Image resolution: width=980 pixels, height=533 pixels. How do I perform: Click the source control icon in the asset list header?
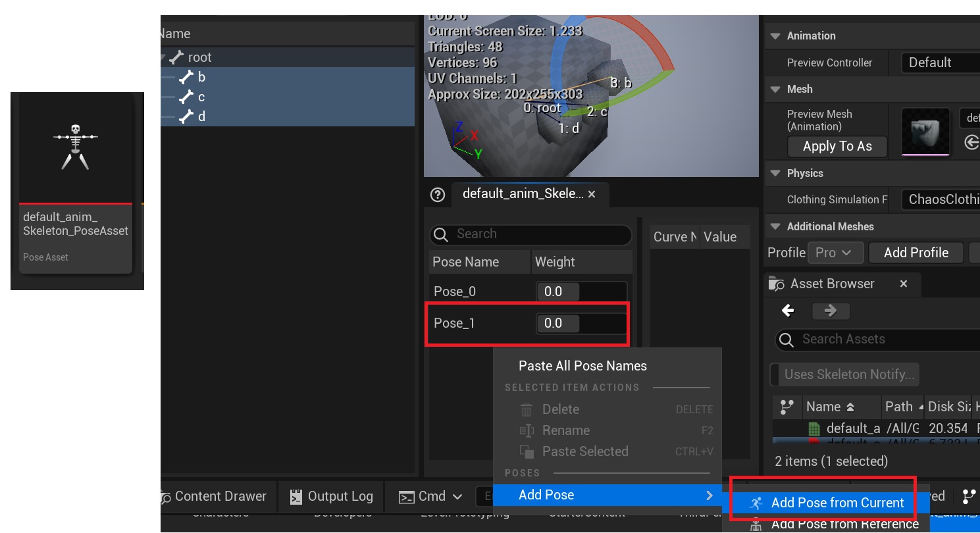click(786, 407)
